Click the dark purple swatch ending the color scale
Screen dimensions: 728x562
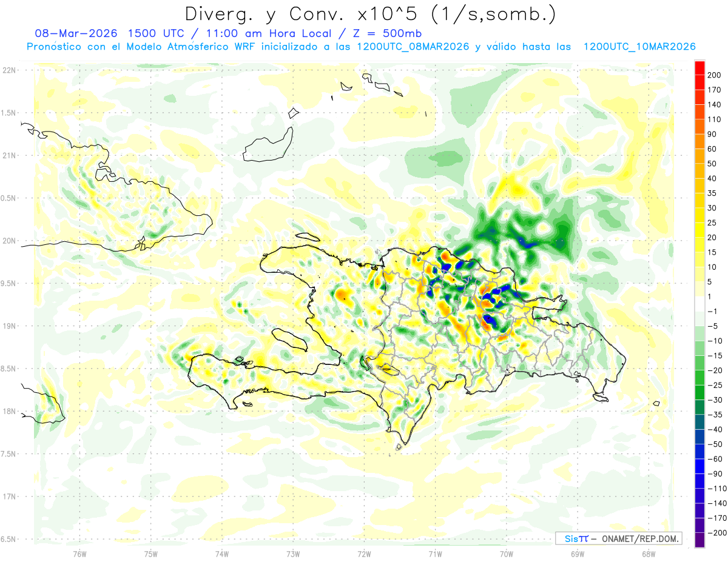699,540
